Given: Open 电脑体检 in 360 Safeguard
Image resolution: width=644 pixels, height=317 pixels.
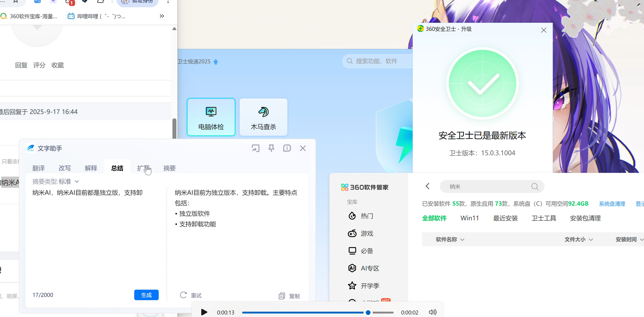Looking at the screenshot, I should tap(211, 117).
